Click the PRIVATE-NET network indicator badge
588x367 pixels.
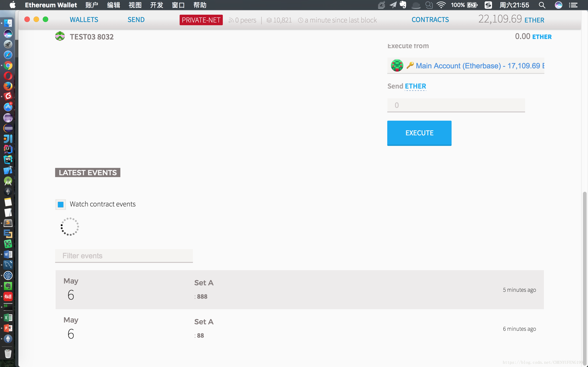(x=201, y=20)
